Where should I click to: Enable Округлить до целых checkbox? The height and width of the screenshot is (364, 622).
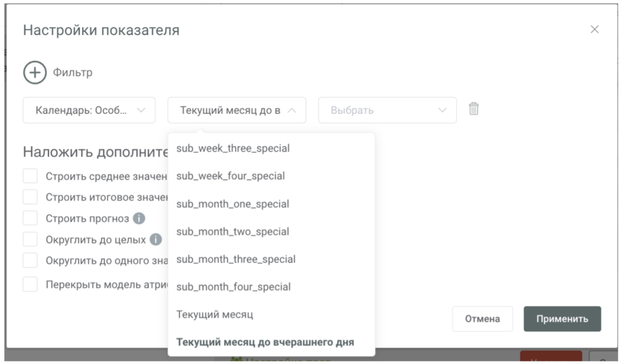coord(30,239)
